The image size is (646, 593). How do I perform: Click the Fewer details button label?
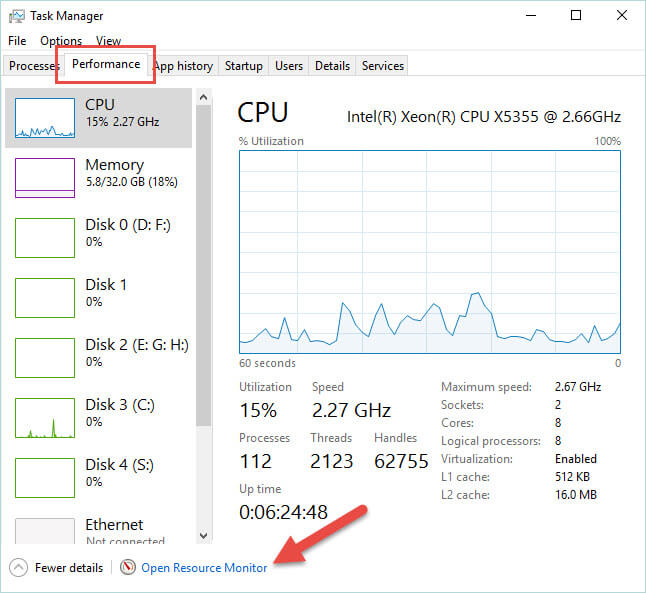pyautogui.click(x=69, y=567)
